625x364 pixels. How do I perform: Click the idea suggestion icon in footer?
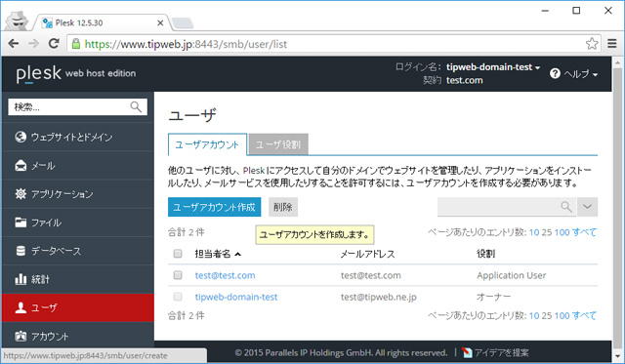[x=467, y=352]
